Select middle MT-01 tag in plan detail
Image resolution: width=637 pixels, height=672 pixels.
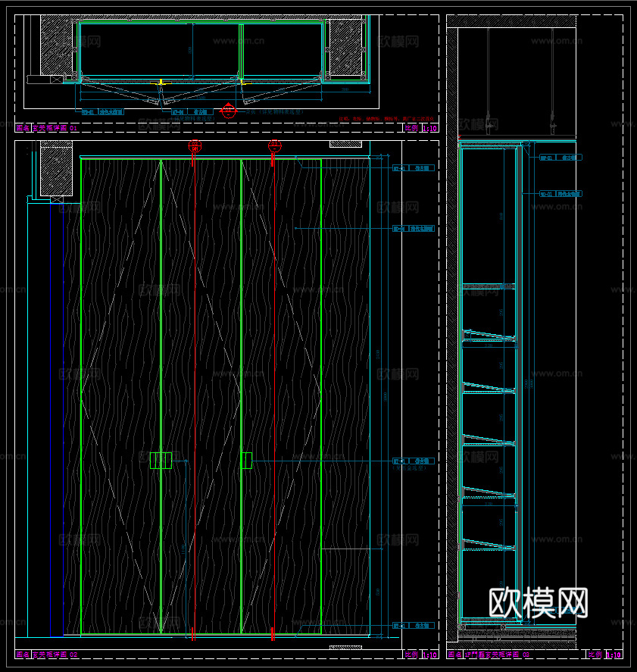point(192,112)
